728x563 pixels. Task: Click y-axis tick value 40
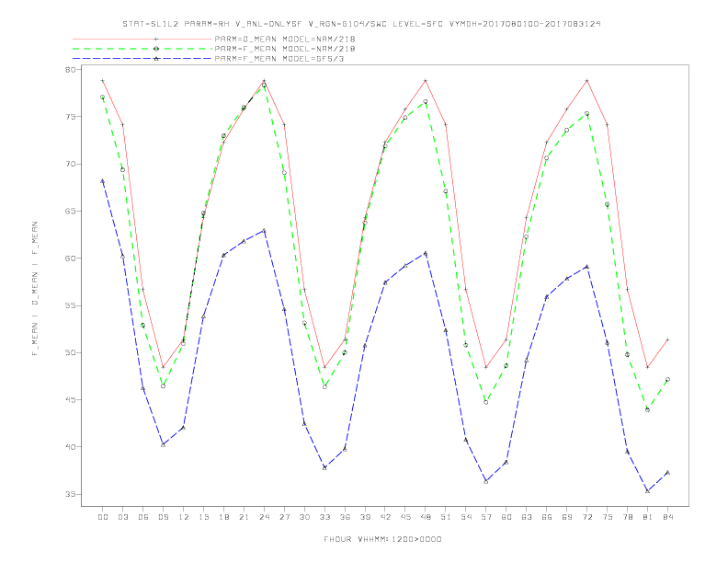[71, 447]
